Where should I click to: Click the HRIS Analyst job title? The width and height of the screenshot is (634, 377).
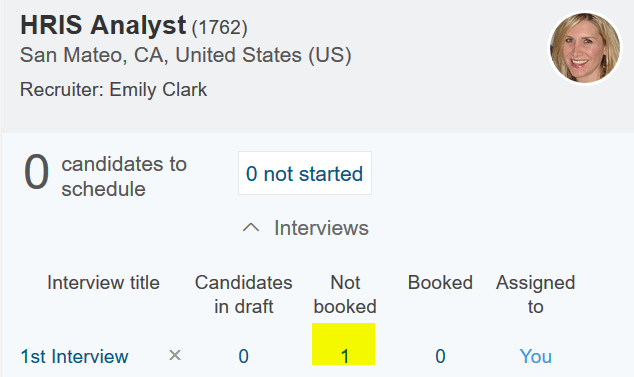tap(103, 25)
